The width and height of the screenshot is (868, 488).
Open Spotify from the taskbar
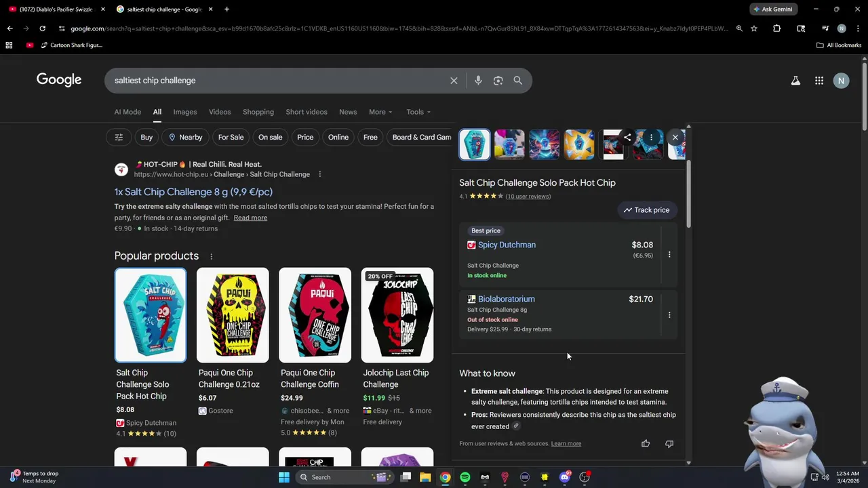coord(465,478)
